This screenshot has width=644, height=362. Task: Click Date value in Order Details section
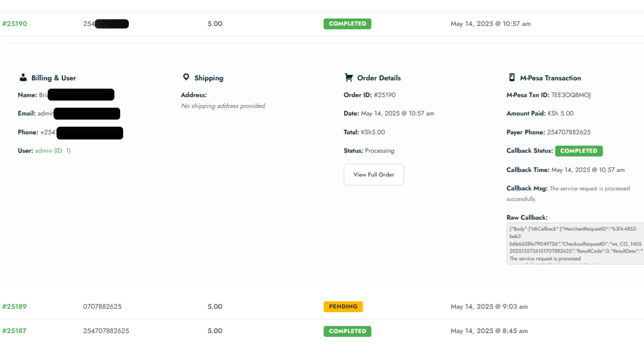pyautogui.click(x=398, y=113)
